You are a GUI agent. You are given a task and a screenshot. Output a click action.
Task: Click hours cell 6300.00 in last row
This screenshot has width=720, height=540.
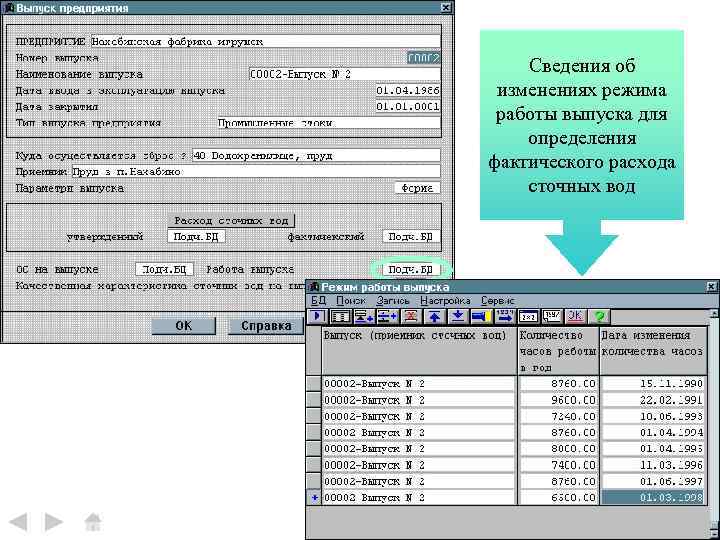point(558,498)
